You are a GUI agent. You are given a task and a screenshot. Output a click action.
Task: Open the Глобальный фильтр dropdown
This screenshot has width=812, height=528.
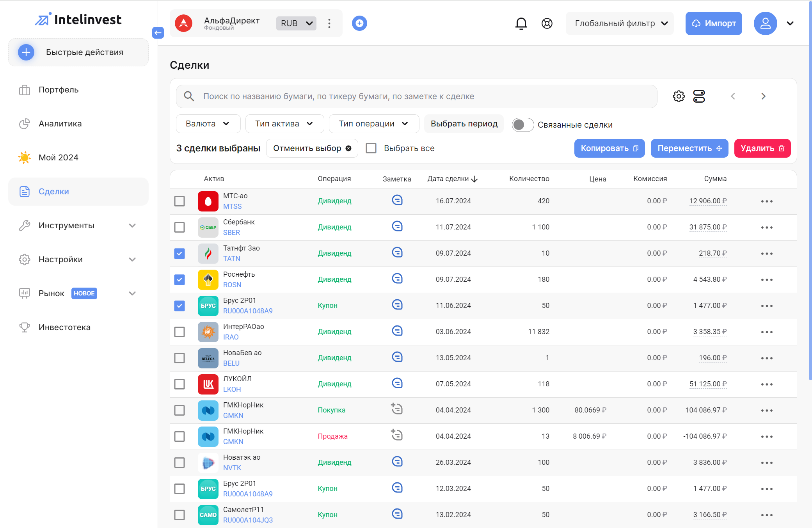click(x=620, y=23)
